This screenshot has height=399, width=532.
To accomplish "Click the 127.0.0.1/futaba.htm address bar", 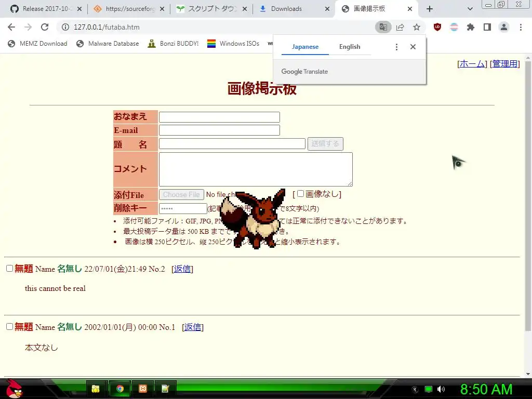I will tap(217, 27).
